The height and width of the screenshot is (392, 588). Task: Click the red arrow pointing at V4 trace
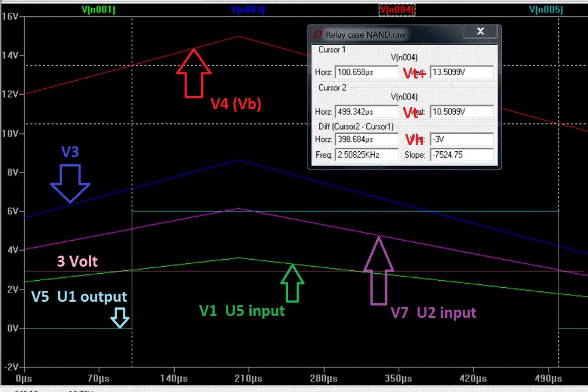tap(193, 73)
